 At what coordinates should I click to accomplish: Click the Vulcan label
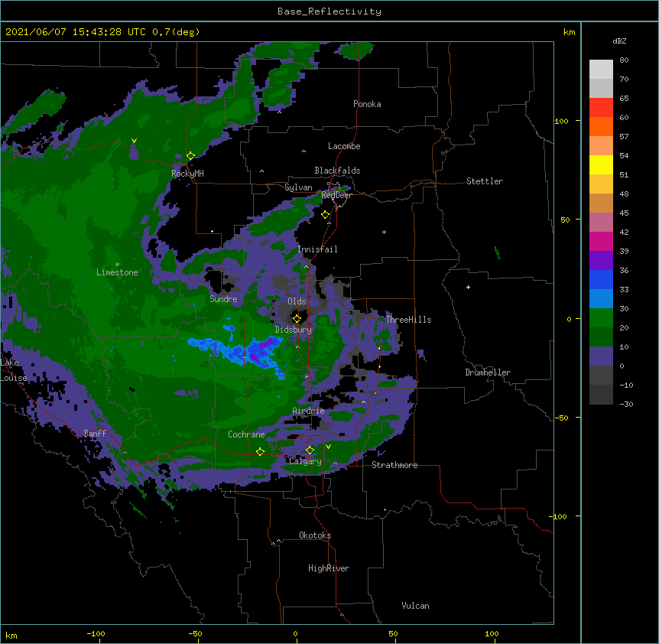pos(416,607)
